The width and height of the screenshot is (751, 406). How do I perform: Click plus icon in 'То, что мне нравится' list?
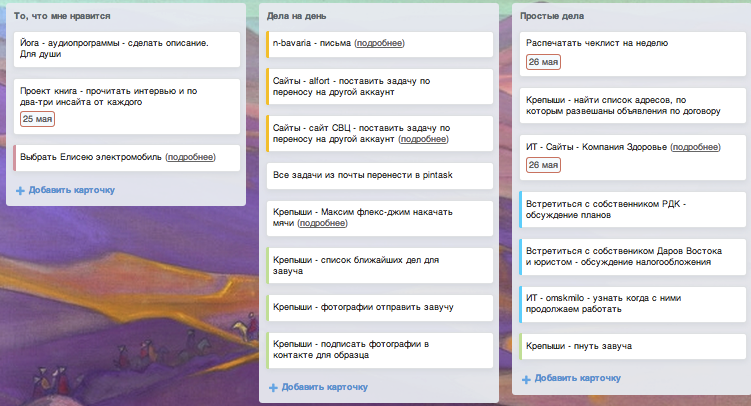tap(21, 190)
